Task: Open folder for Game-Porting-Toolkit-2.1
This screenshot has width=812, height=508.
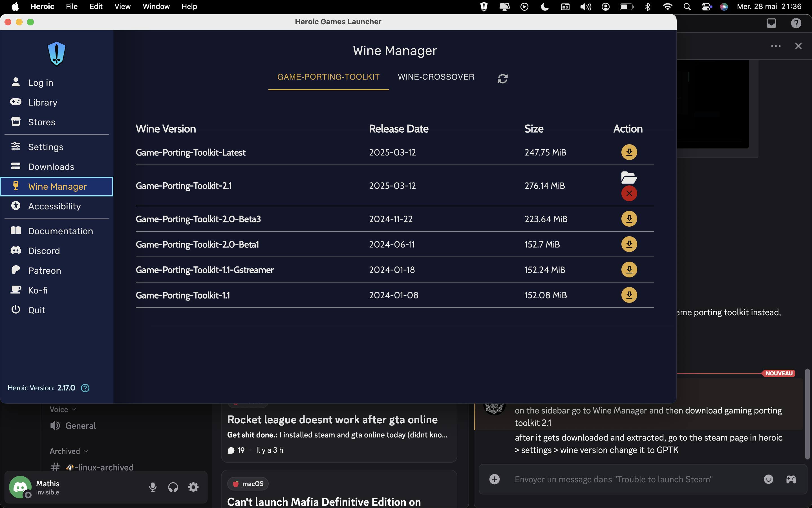Action: click(x=629, y=178)
